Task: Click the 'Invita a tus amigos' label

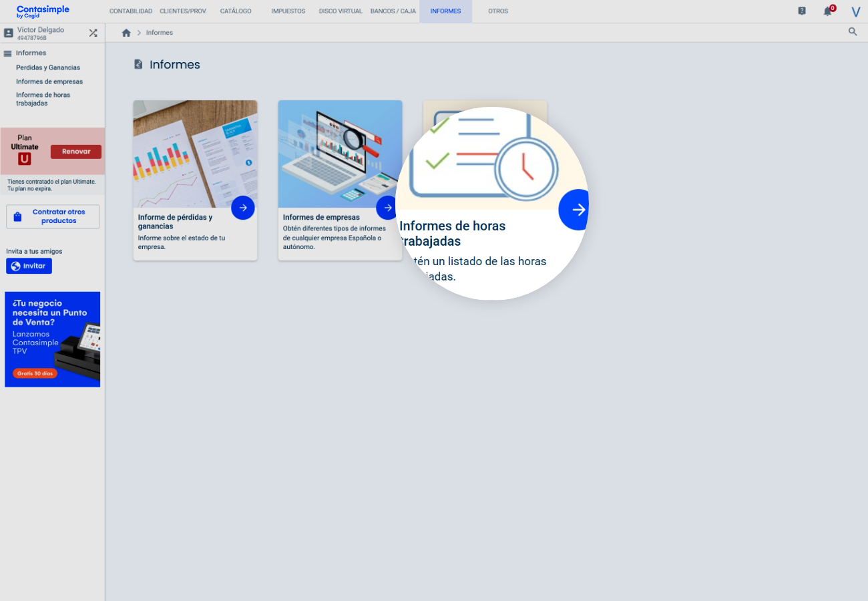Action: (x=34, y=251)
